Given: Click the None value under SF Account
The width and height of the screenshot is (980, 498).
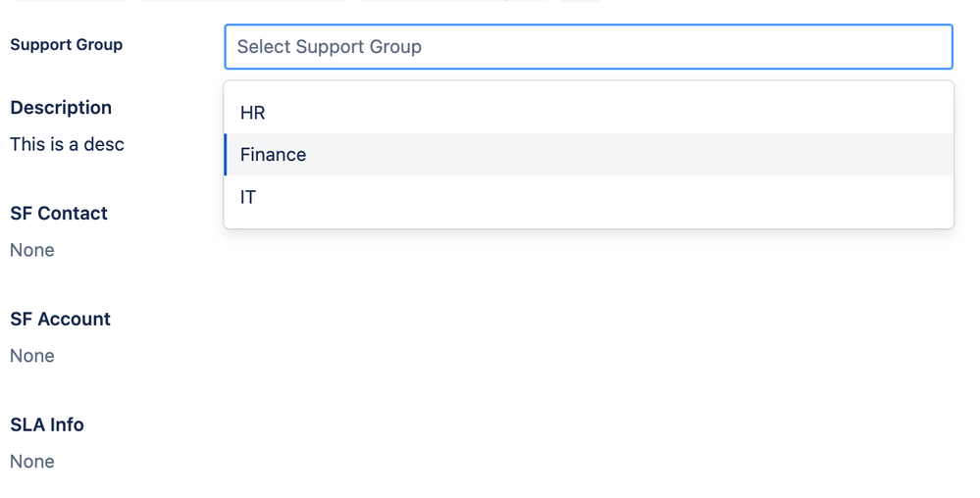Looking at the screenshot, I should [x=32, y=356].
